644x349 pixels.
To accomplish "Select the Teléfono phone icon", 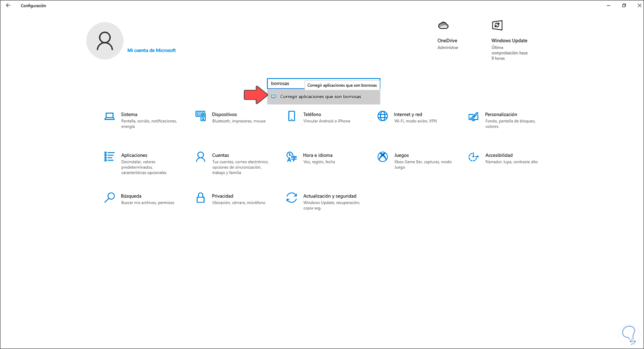I will tap(292, 116).
